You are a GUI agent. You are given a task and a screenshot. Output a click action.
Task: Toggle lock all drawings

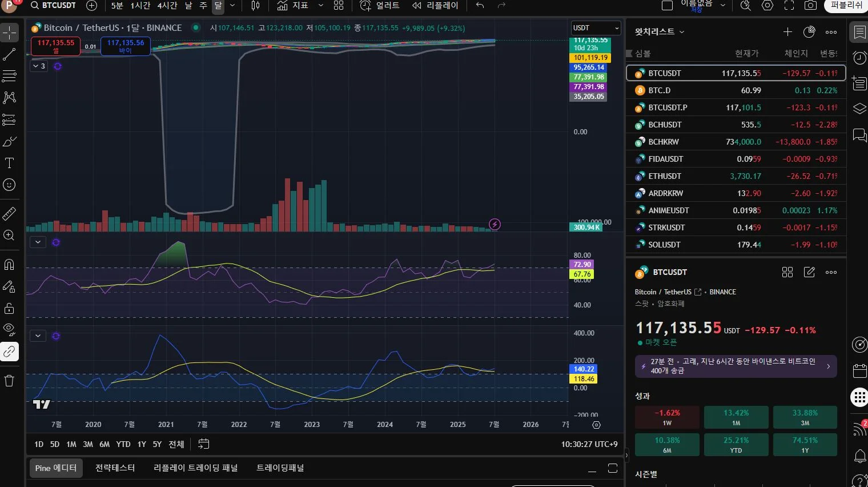pyautogui.click(x=10, y=308)
